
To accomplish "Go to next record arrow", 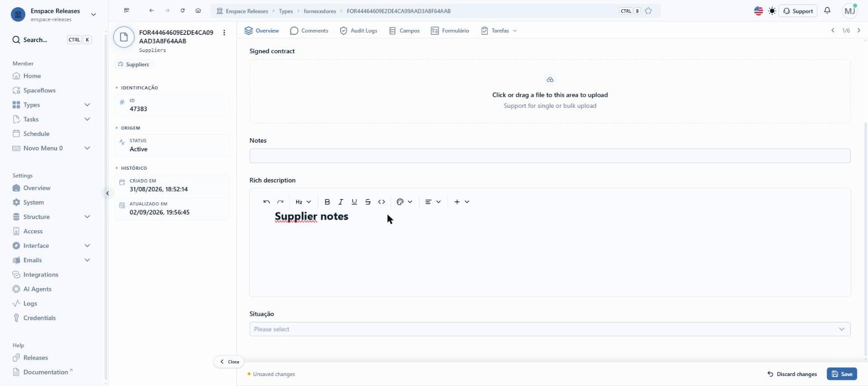I will (x=859, y=30).
